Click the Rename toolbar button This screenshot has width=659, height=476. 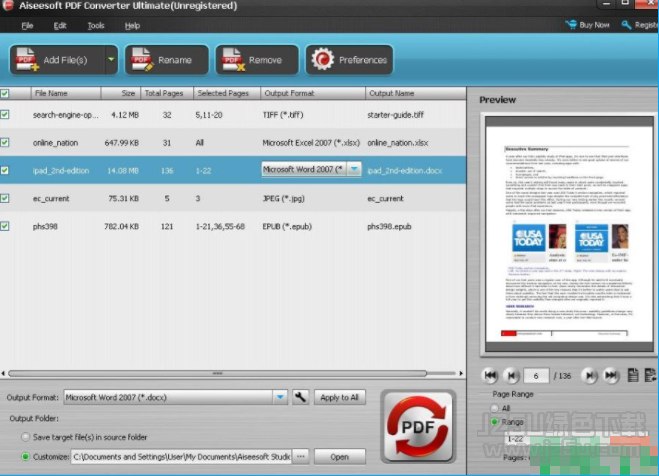click(x=167, y=60)
